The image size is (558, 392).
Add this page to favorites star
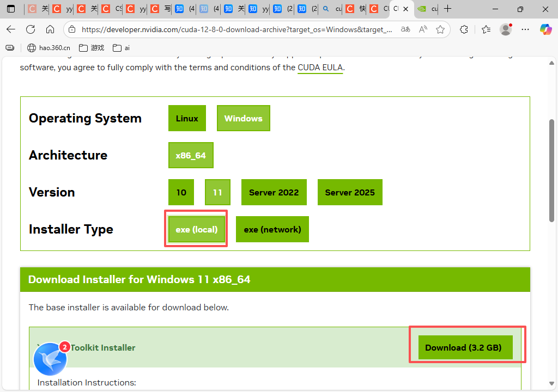(440, 29)
